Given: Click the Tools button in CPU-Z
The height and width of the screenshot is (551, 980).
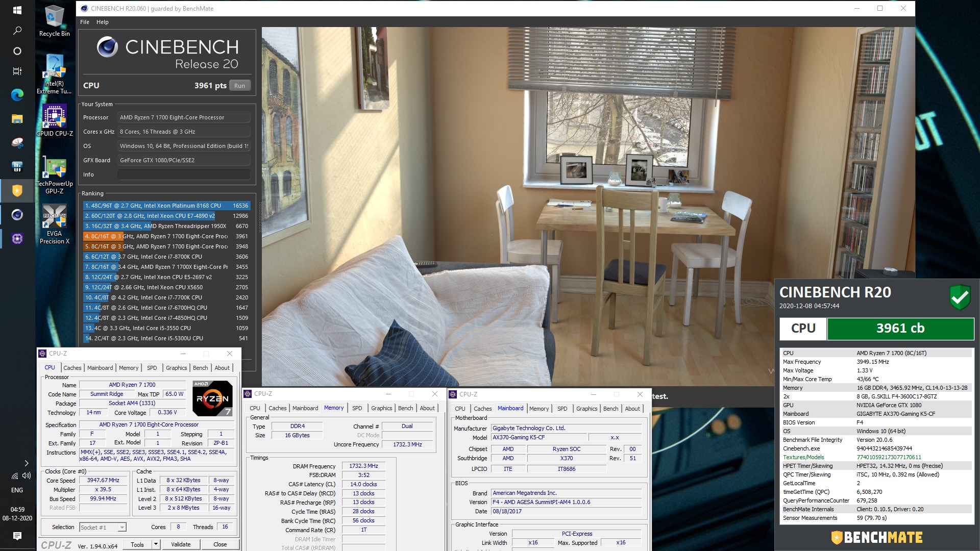Looking at the screenshot, I should [137, 544].
